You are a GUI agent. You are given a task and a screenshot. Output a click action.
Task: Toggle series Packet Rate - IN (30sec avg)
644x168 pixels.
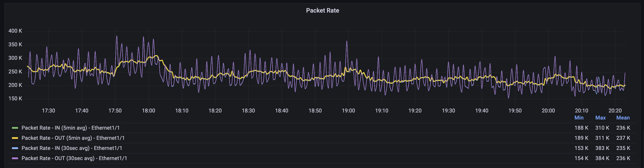[72, 148]
